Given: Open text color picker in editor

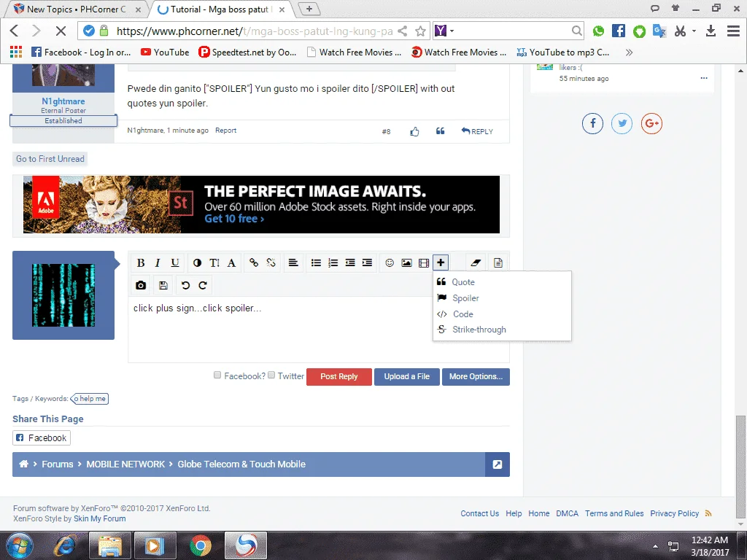Looking at the screenshot, I should [197, 262].
